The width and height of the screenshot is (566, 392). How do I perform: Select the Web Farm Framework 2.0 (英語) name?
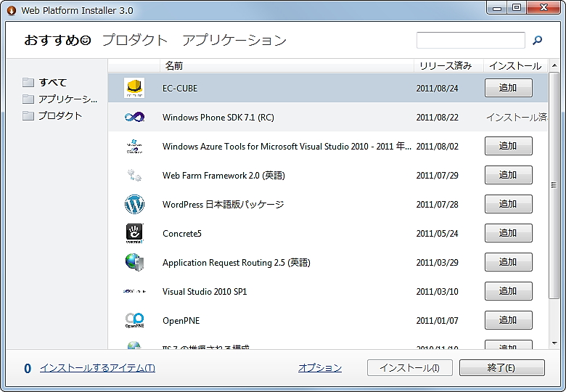(x=223, y=176)
